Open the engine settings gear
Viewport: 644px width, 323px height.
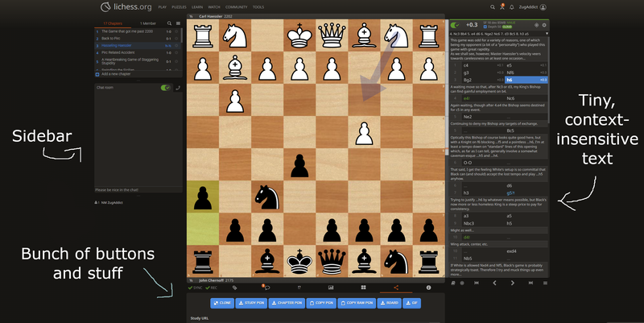point(544,25)
